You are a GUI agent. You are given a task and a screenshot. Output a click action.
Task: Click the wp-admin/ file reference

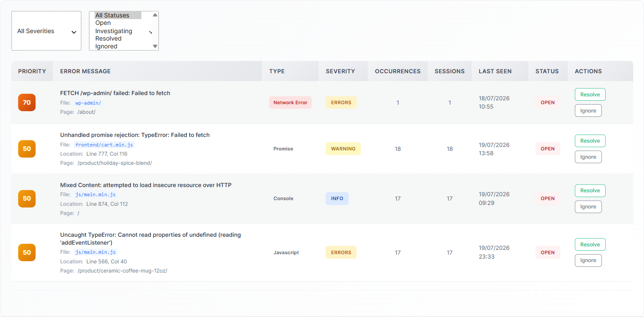click(88, 103)
